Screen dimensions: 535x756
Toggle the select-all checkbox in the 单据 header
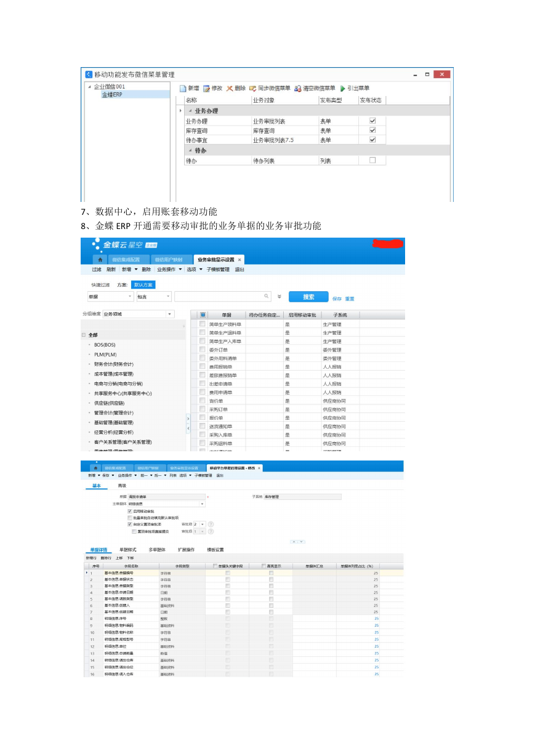tap(203, 315)
